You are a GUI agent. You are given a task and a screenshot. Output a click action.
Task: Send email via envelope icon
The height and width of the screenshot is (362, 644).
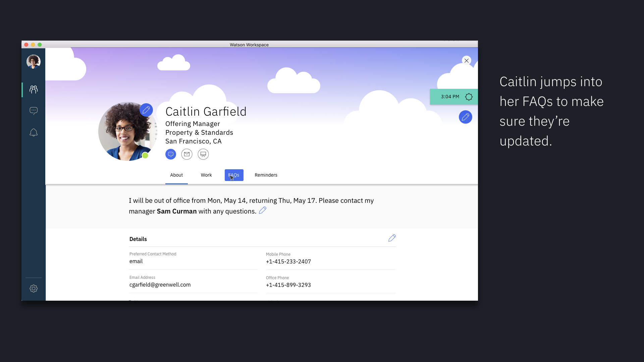(x=187, y=154)
